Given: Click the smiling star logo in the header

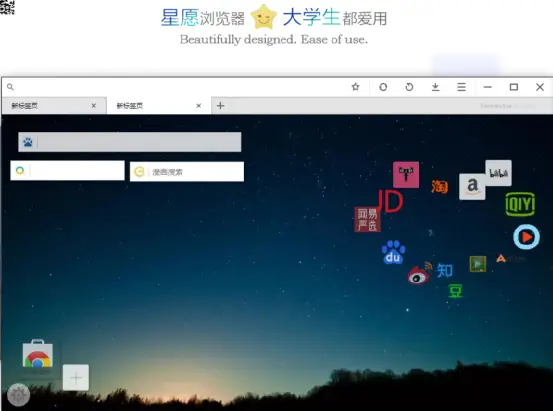Looking at the screenshot, I should [x=263, y=17].
